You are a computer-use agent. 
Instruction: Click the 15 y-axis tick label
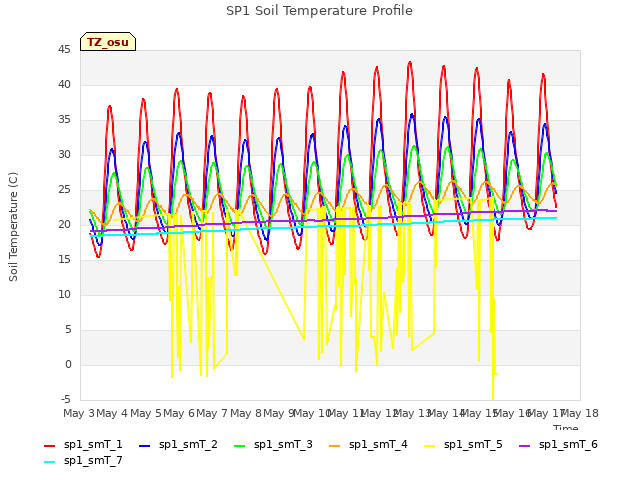64,260
